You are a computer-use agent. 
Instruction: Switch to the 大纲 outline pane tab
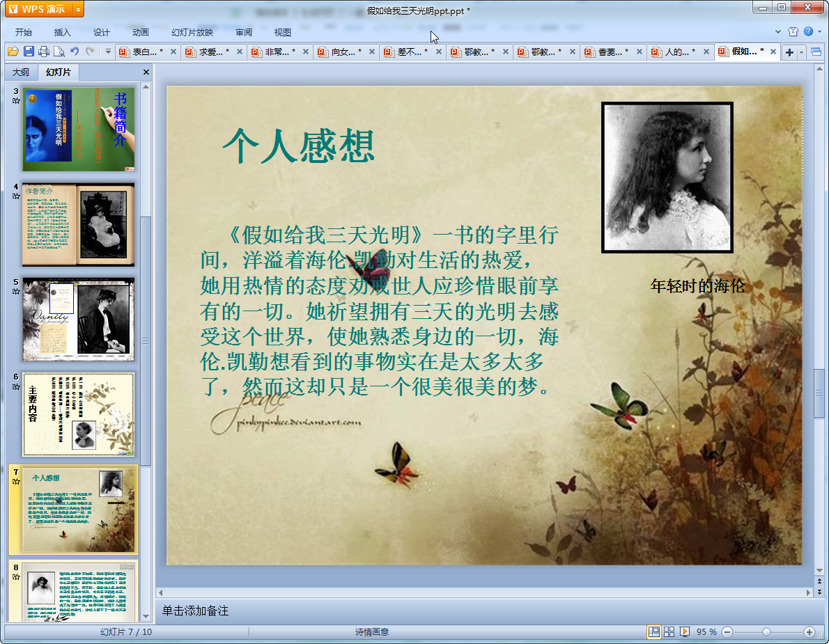pyautogui.click(x=21, y=72)
